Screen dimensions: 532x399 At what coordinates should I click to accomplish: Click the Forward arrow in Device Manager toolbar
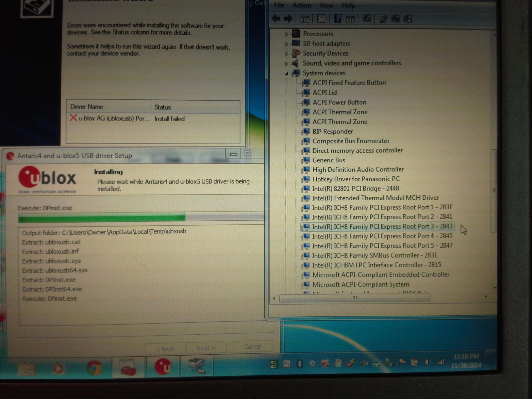coord(288,19)
